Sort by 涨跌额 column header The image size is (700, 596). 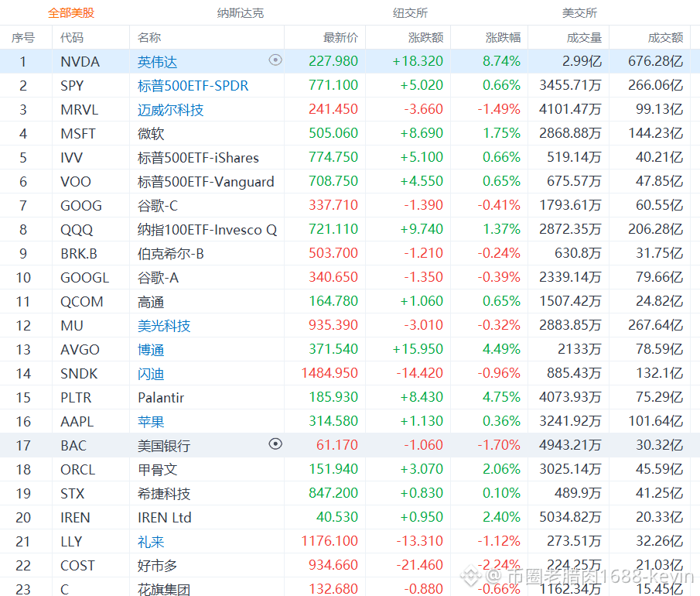(x=426, y=37)
